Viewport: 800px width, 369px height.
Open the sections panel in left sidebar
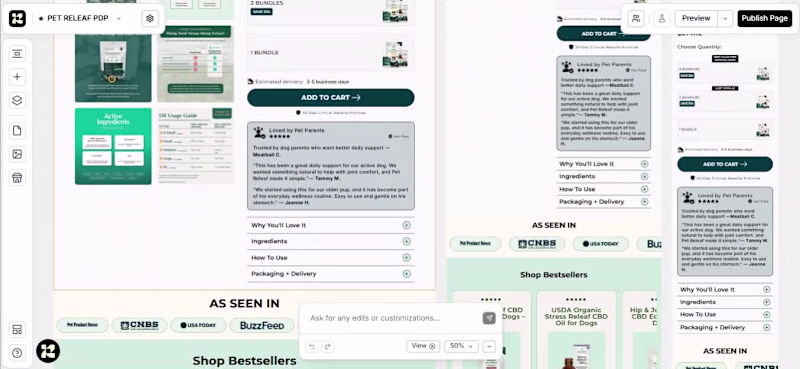[17, 53]
